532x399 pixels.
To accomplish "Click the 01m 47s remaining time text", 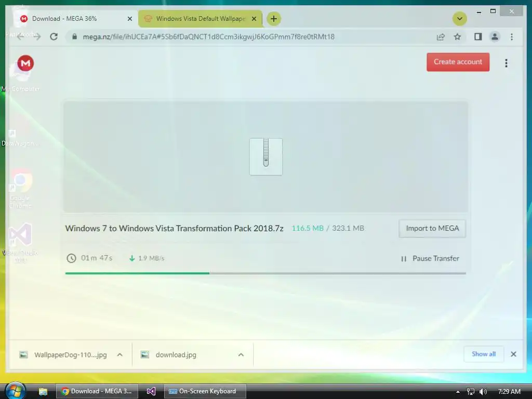I will pyautogui.click(x=96, y=258).
